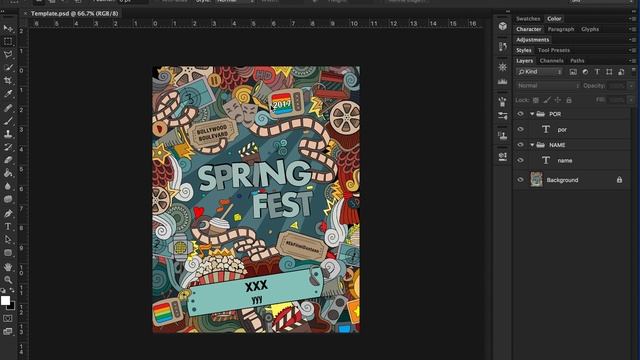This screenshot has width=640, height=360.
Task: Select the Crop tool
Action: (x=8, y=81)
